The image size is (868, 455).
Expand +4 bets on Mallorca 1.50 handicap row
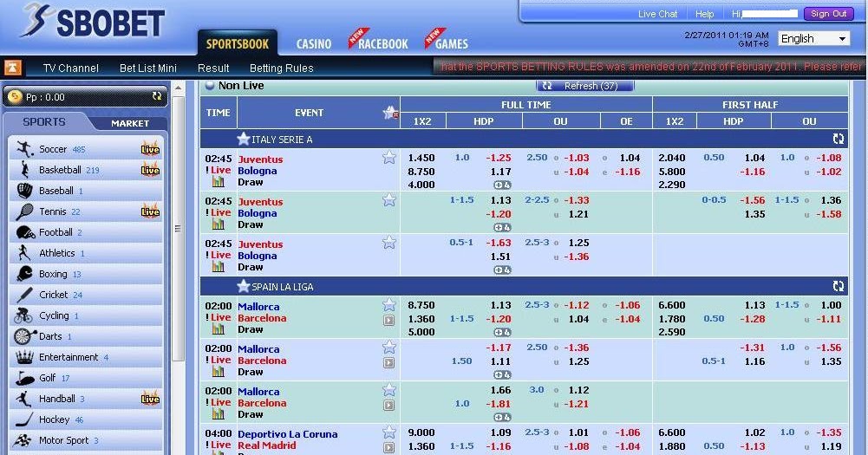(502, 374)
